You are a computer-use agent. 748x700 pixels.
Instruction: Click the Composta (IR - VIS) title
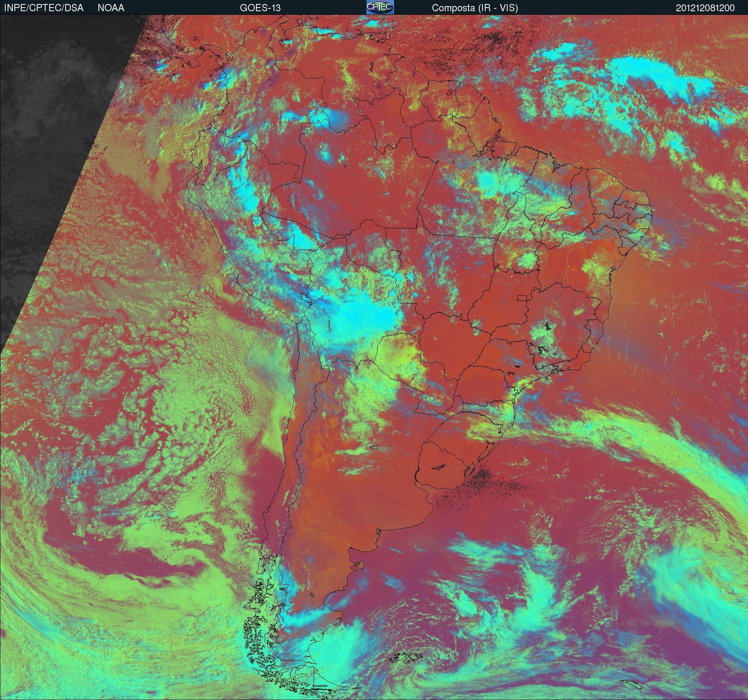[475, 8]
